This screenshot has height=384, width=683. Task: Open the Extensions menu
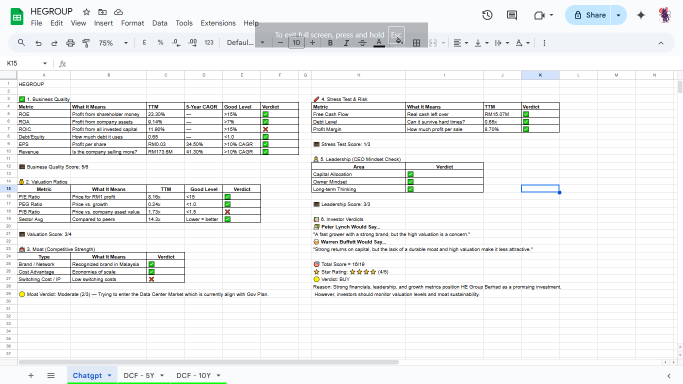(x=218, y=23)
